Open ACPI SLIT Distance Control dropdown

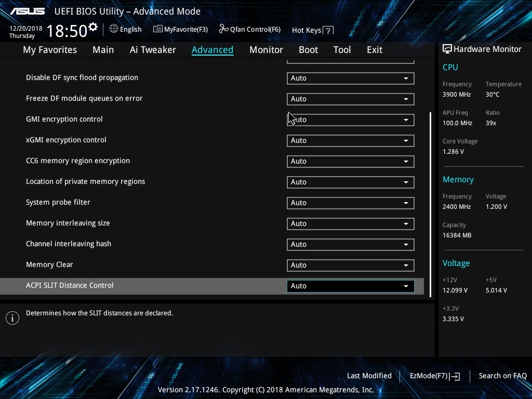coord(351,286)
